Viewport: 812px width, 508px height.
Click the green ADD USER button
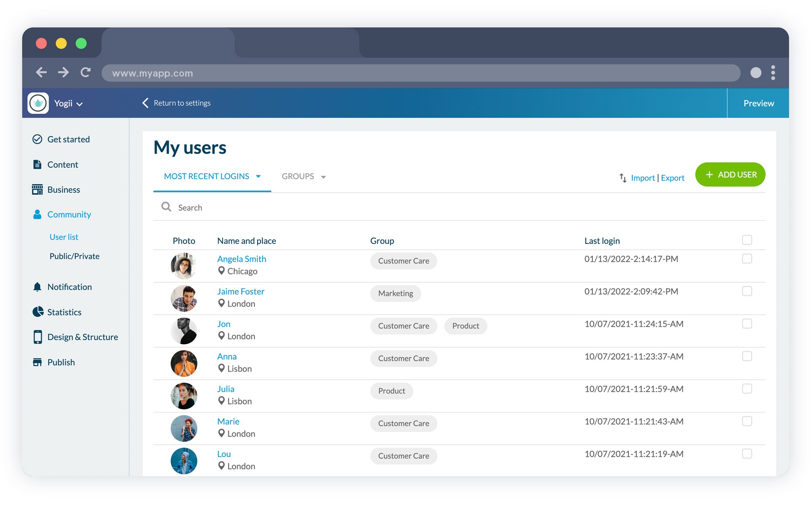pos(730,174)
